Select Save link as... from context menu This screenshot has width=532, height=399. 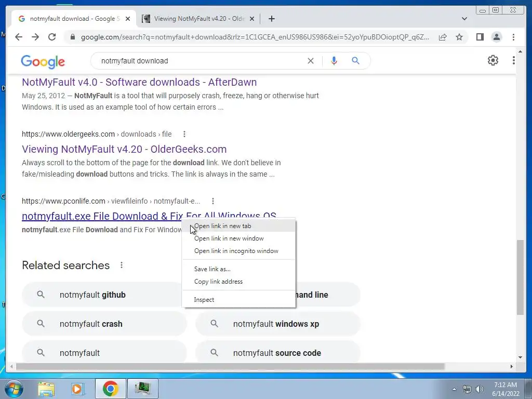239,269
